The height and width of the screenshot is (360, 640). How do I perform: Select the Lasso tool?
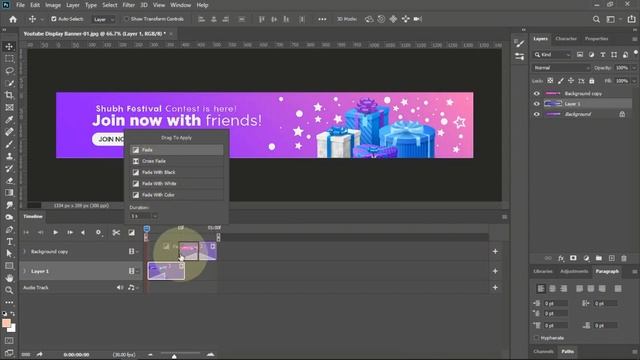click(9, 71)
